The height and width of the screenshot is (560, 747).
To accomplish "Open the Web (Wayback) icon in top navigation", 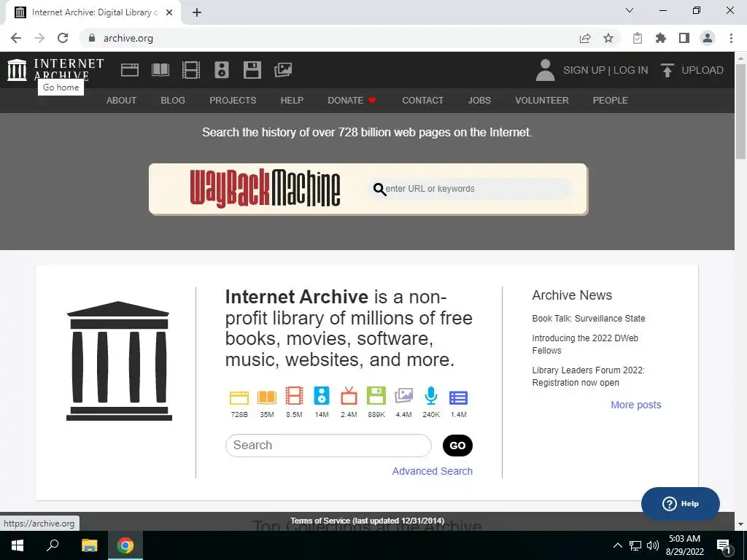I will pyautogui.click(x=130, y=70).
